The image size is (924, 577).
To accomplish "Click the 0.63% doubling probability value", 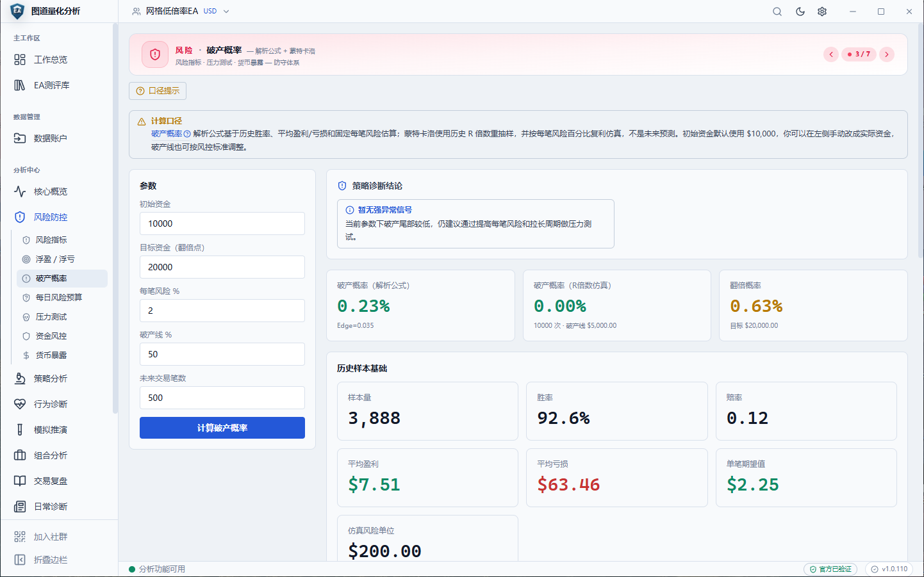I will coord(757,306).
